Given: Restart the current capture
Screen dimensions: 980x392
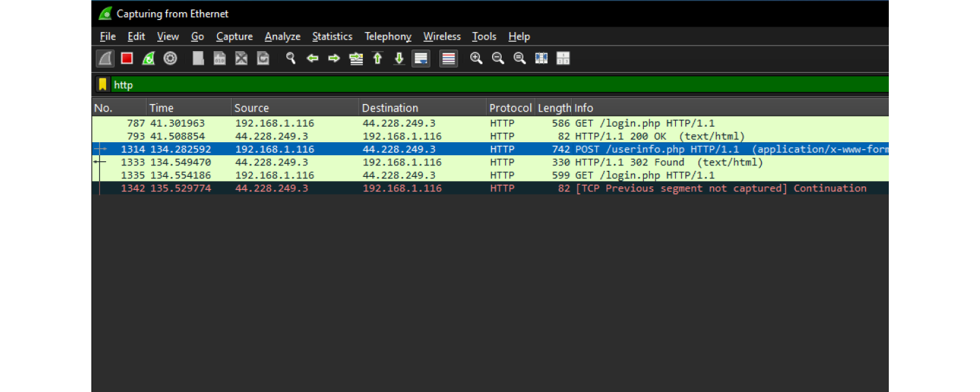Looking at the screenshot, I should tap(148, 59).
